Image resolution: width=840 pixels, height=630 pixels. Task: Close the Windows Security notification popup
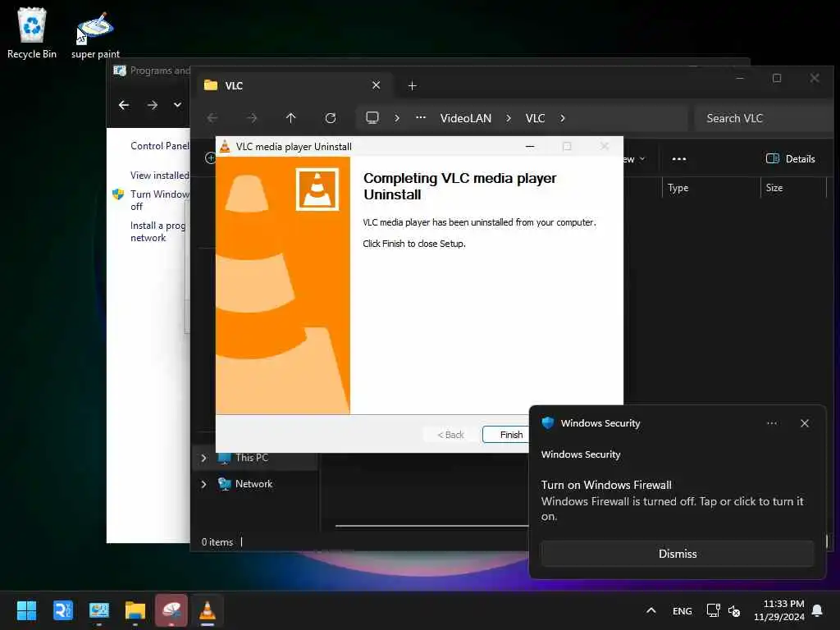[804, 423]
